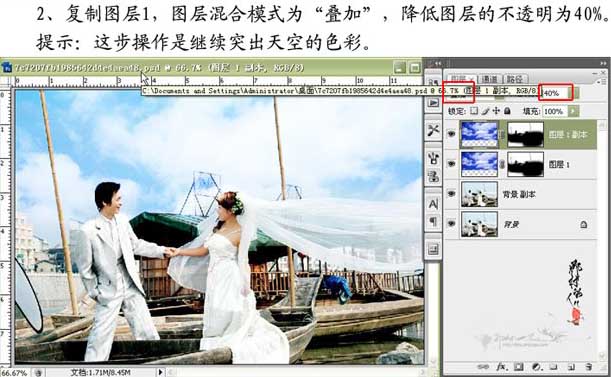The height and width of the screenshot is (377, 611).
Task: Select 图层 1 mask thumbnail
Action: point(525,164)
